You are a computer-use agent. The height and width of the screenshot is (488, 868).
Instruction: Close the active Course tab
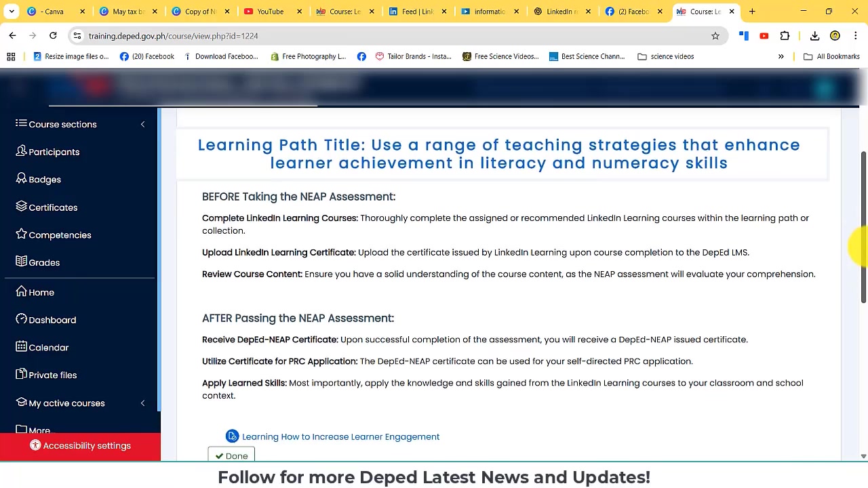(732, 12)
